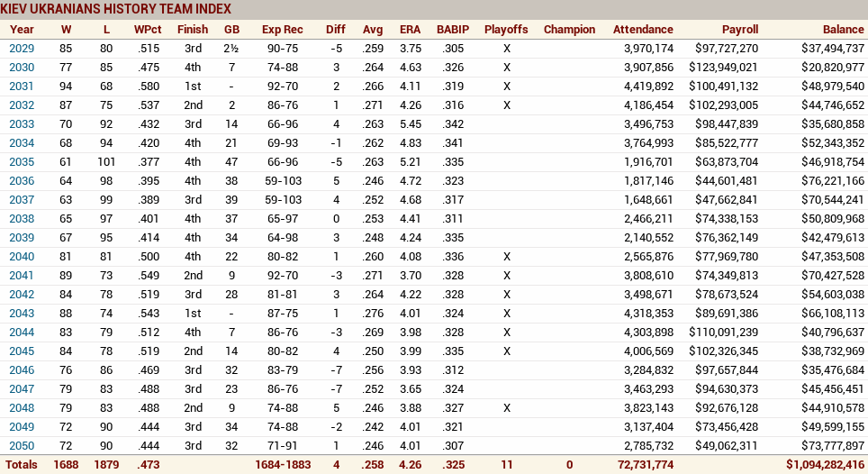Click the 2046 year link

click(22, 370)
